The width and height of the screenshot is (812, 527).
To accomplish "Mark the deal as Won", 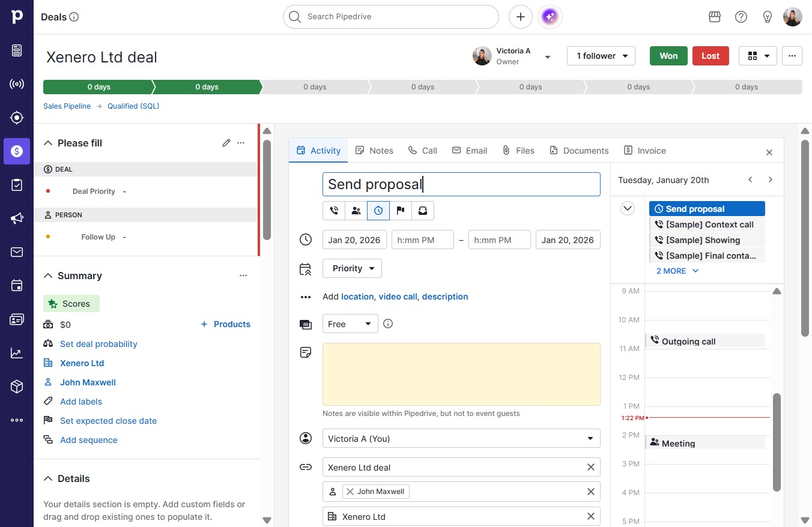I will 668,56.
